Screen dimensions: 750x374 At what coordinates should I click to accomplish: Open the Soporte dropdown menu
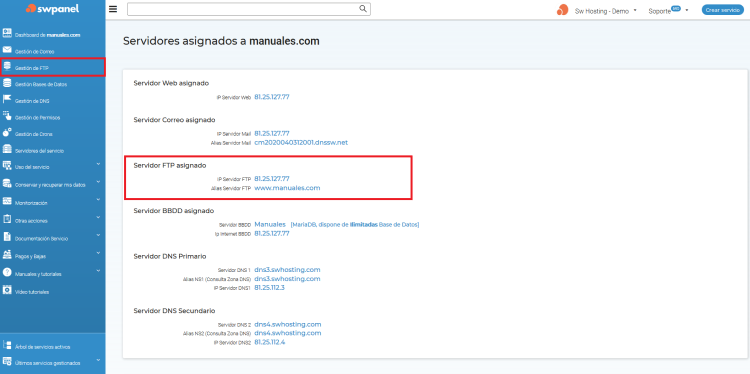click(668, 11)
